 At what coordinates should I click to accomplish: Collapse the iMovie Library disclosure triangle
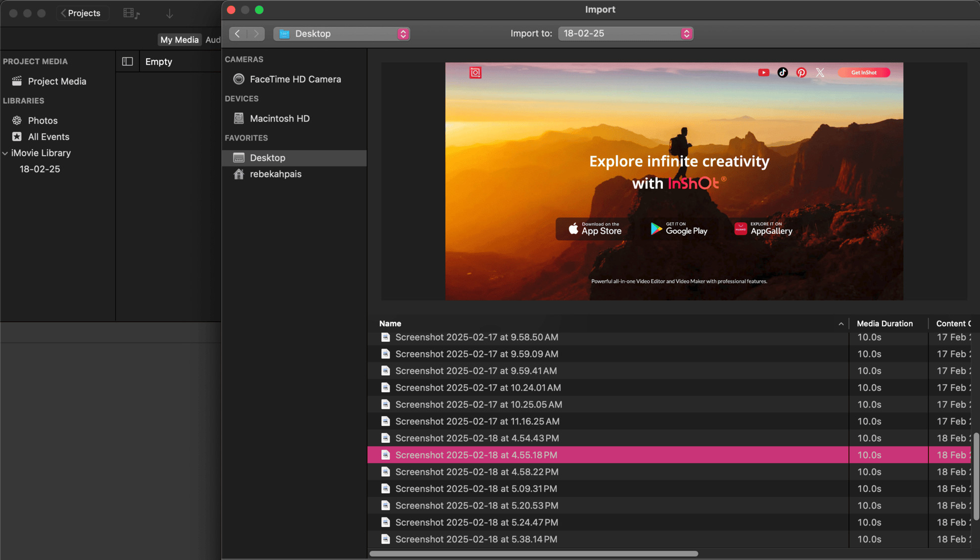click(x=5, y=153)
